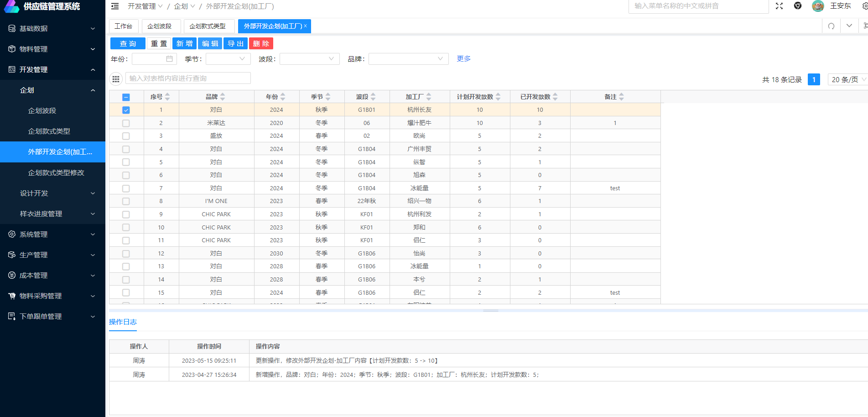Collapse sidebar with the hamburger icon
Image resolution: width=868 pixels, height=417 pixels.
(x=115, y=6)
